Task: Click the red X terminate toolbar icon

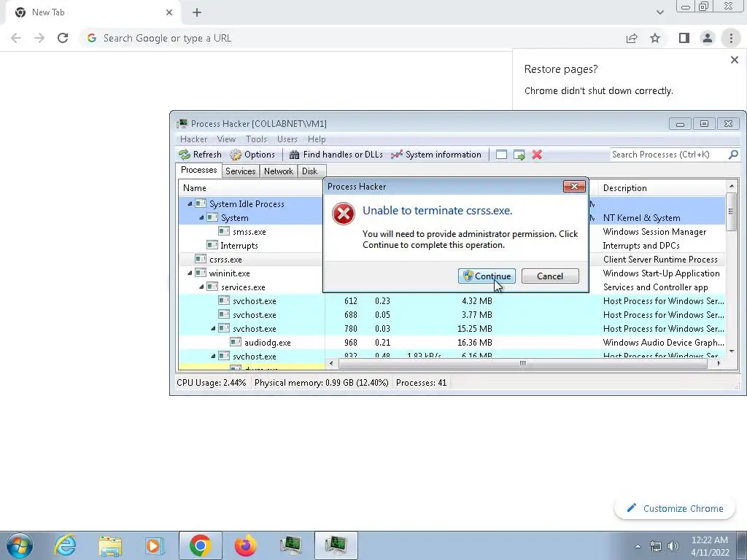Action: point(537,155)
